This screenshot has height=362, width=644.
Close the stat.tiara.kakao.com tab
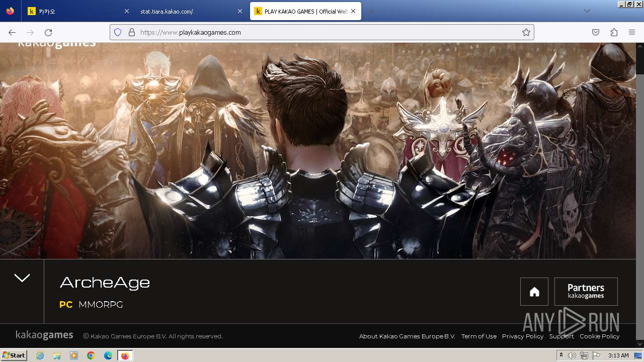pos(240,11)
